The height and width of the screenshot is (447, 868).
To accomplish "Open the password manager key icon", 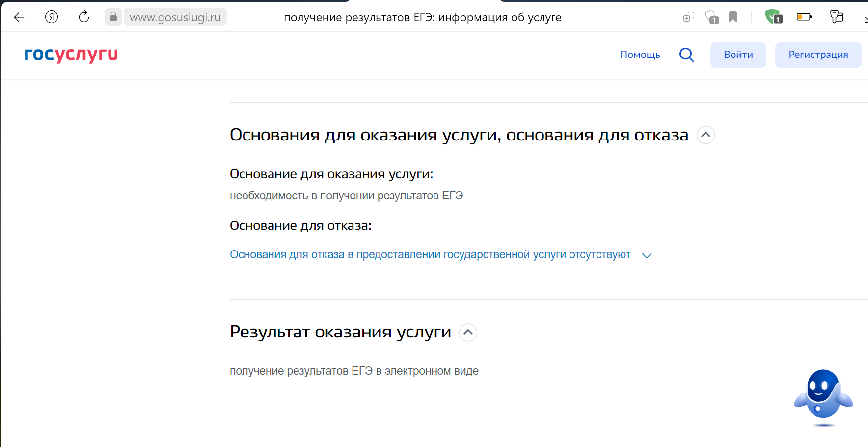I will pos(837,17).
